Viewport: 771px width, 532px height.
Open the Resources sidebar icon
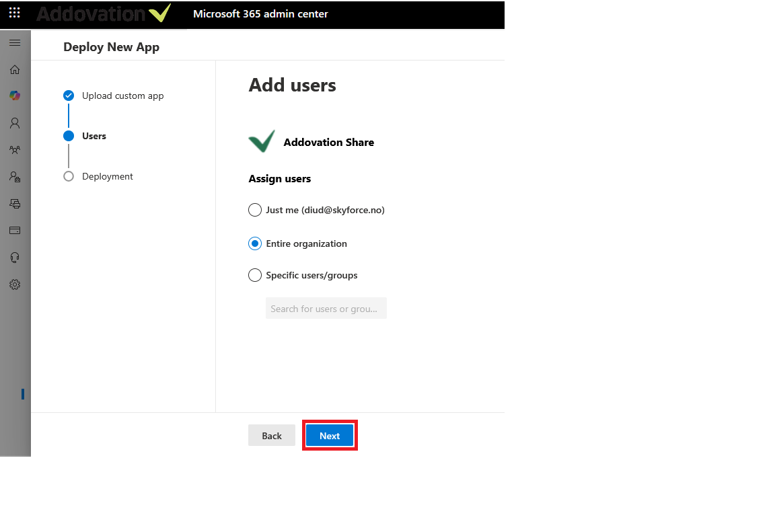point(15,204)
